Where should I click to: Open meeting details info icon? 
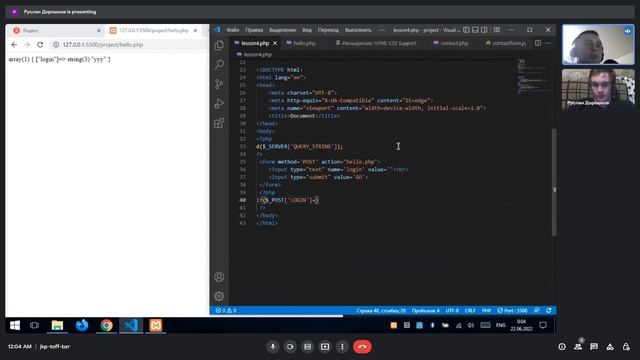[x=562, y=347]
